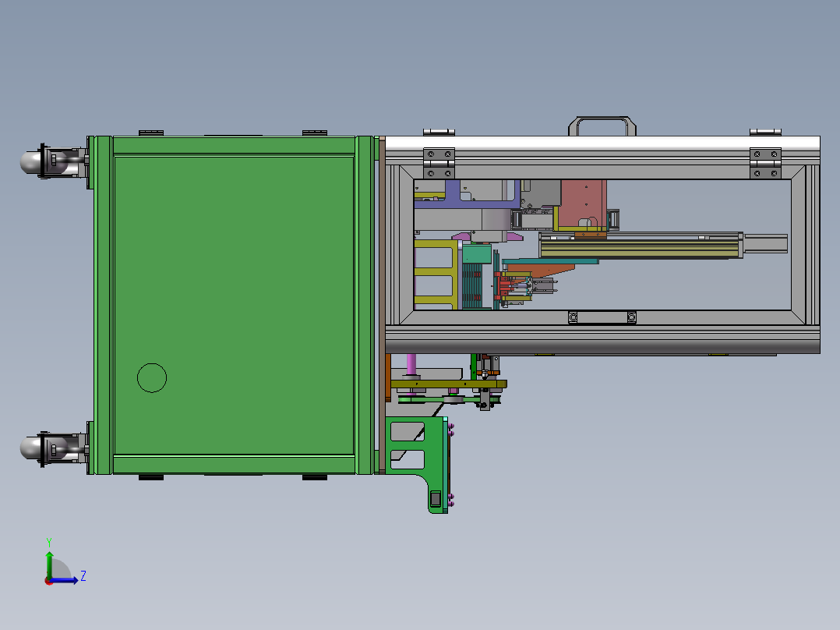The height and width of the screenshot is (630, 840).
Task: Select the carrying handle on top of the frame
Action: point(602,126)
